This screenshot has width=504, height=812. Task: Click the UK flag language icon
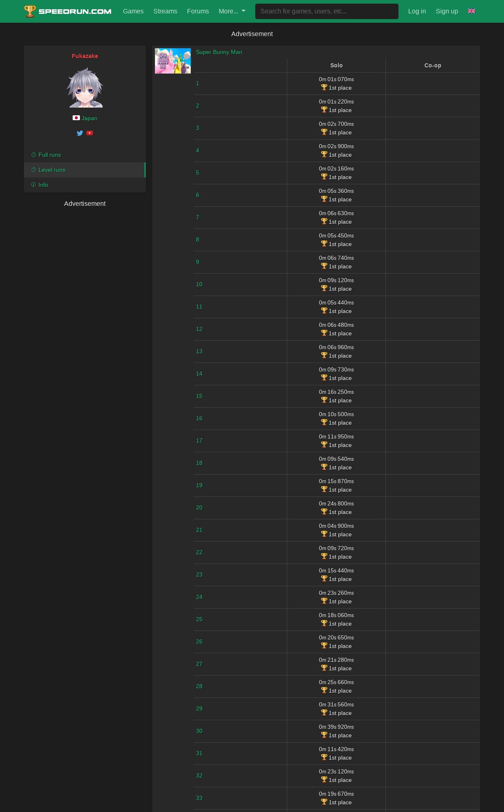coord(472,11)
